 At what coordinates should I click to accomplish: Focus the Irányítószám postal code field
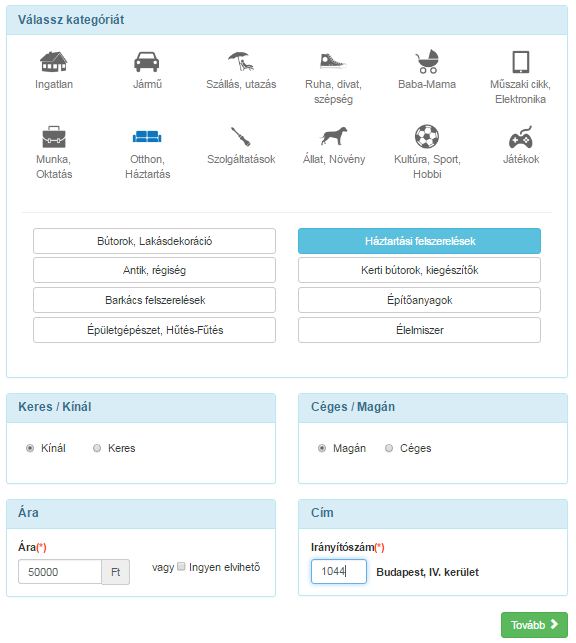(339, 571)
